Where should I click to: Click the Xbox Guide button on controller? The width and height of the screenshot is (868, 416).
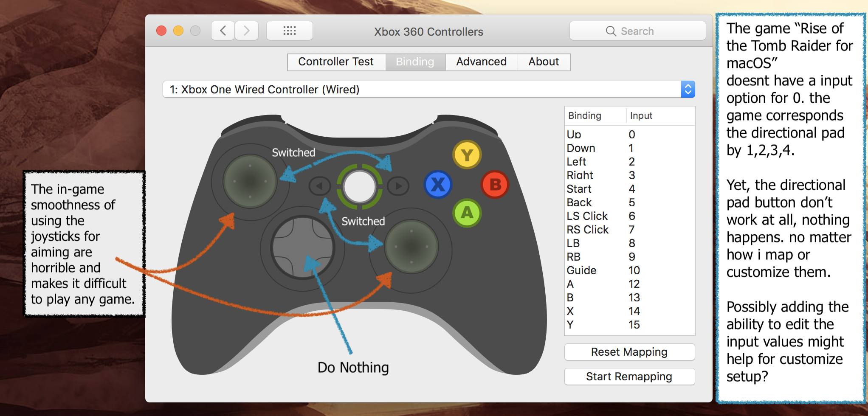coord(360,187)
